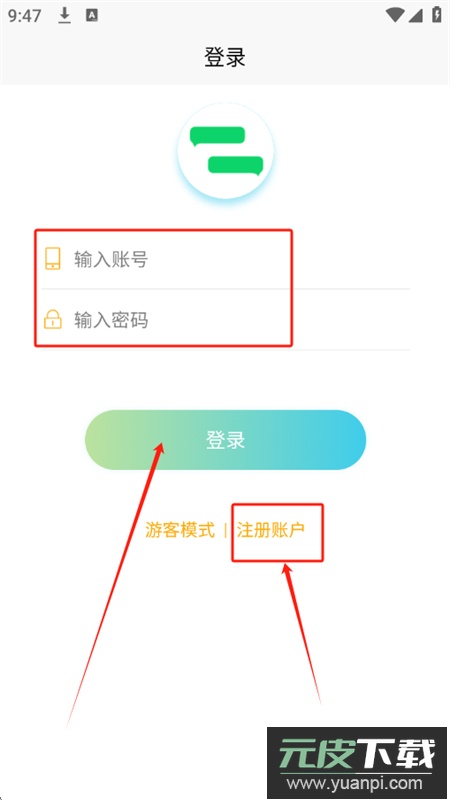Tap the battery charging icon in status bar
The image size is (450, 800).
coord(437,14)
